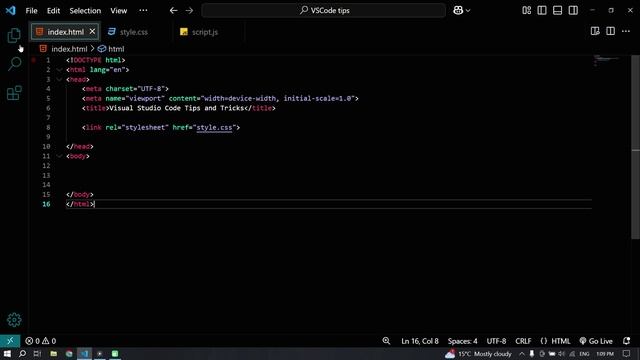This screenshot has height=360, width=640.
Task: Expand the Copilot dropdown chevron
Action: 468,11
